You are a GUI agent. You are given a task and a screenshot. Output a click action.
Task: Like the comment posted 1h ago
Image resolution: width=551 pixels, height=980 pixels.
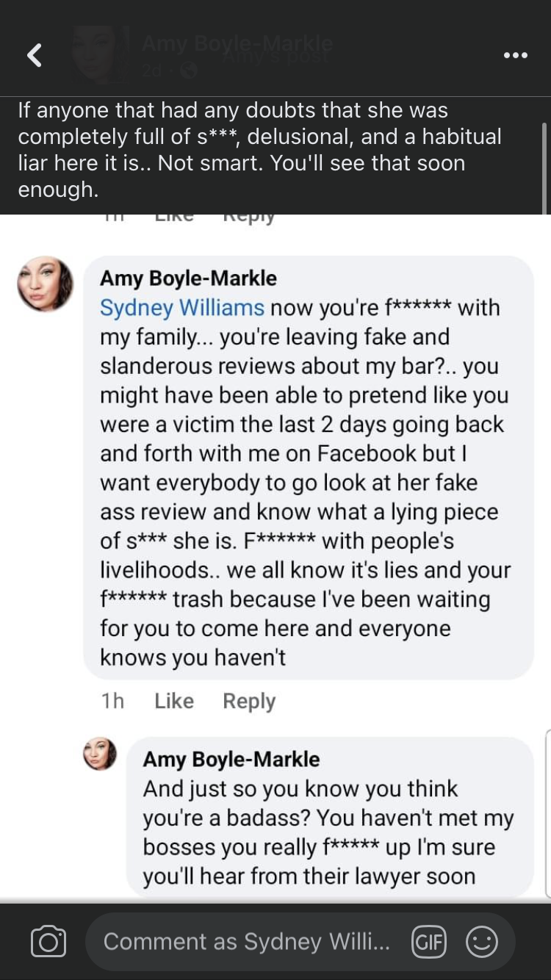coord(174,701)
